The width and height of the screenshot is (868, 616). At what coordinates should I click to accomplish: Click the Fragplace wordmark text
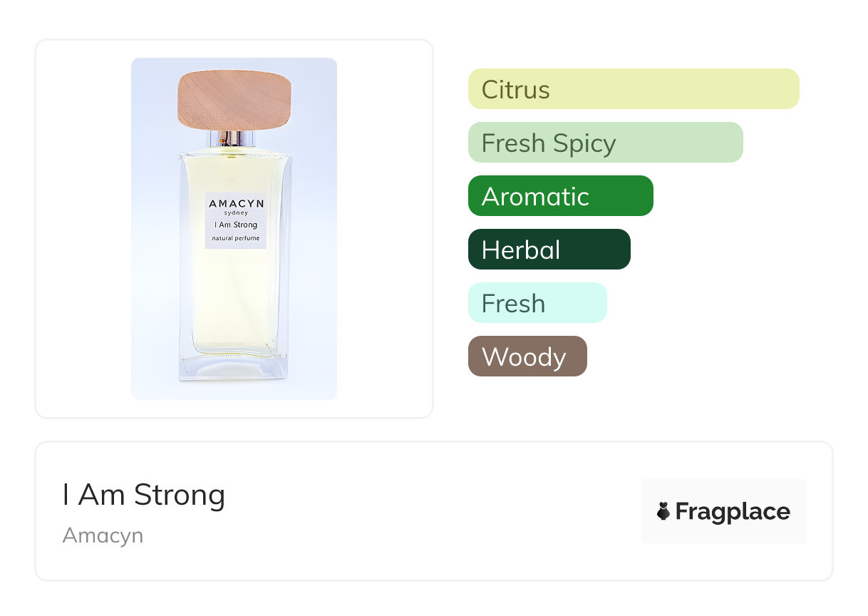click(733, 512)
